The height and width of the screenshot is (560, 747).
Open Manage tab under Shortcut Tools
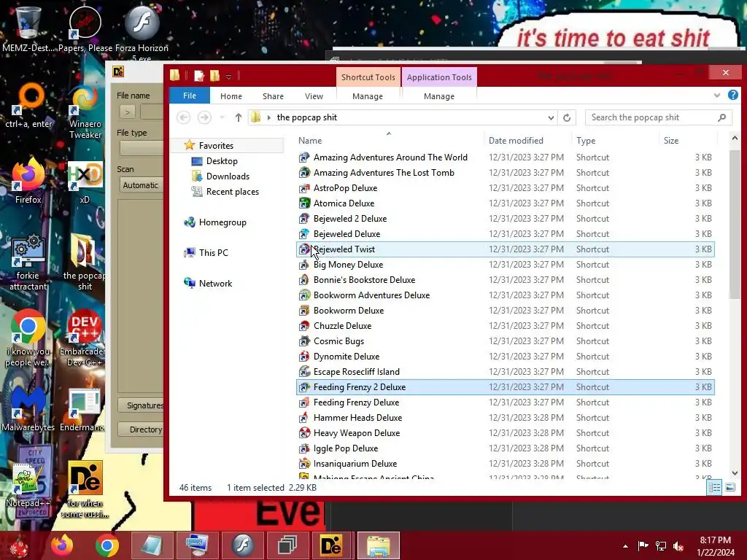tap(368, 96)
